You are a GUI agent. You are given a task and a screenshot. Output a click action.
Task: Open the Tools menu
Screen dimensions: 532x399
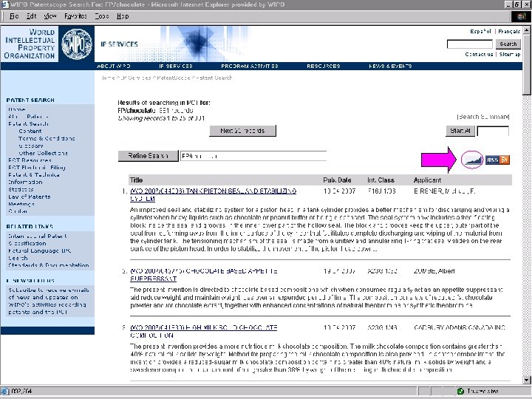tap(102, 16)
